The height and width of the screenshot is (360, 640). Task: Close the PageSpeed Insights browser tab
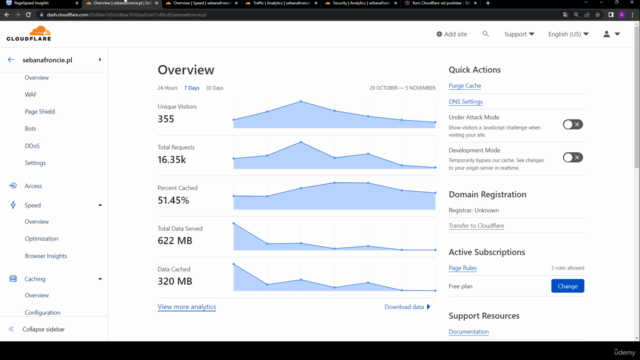[77, 3]
